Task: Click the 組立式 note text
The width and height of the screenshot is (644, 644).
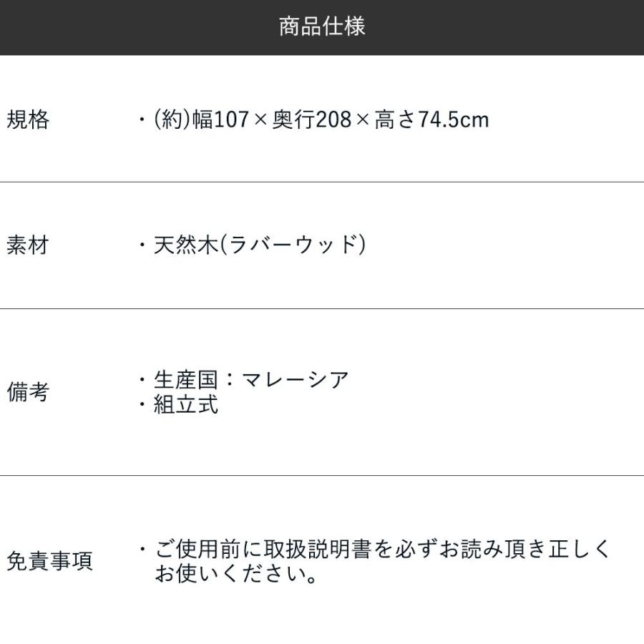Action: 186,405
